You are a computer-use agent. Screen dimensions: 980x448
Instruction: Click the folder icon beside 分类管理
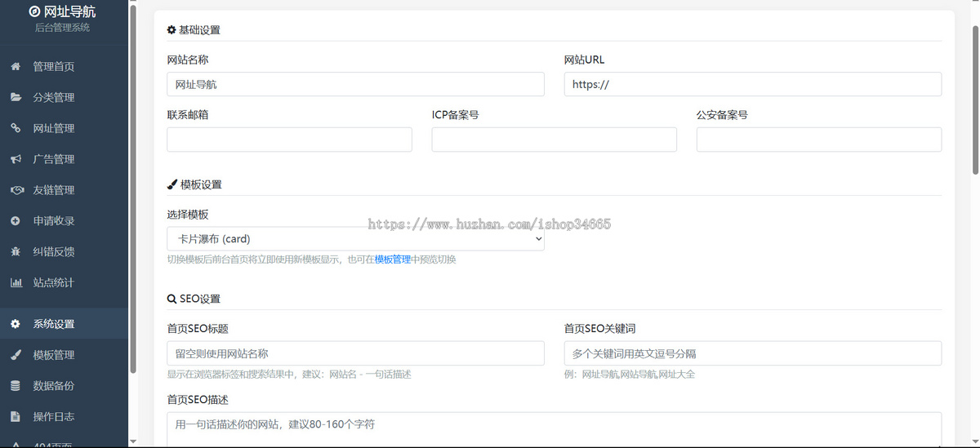[16, 97]
